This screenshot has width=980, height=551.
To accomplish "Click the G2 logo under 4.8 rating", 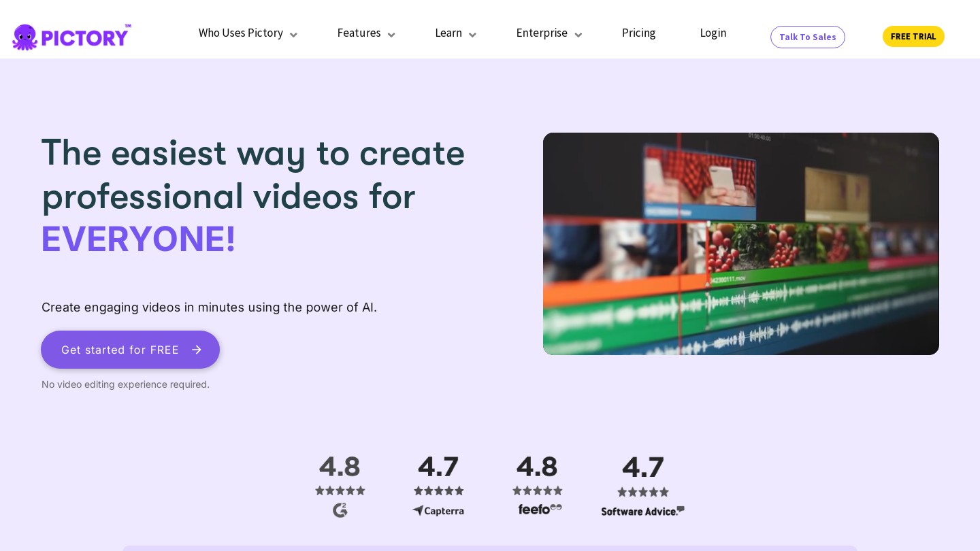I will (340, 510).
